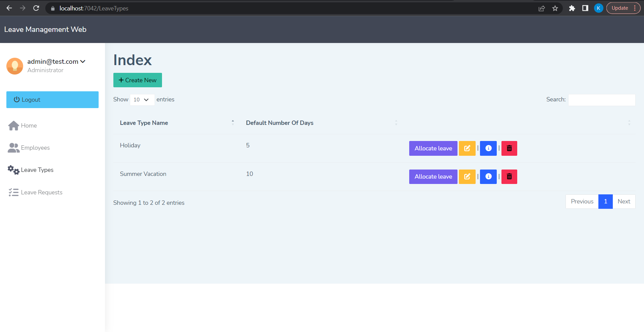This screenshot has width=644, height=332.
Task: Open Employees via sidebar people icon
Action: pyautogui.click(x=13, y=148)
